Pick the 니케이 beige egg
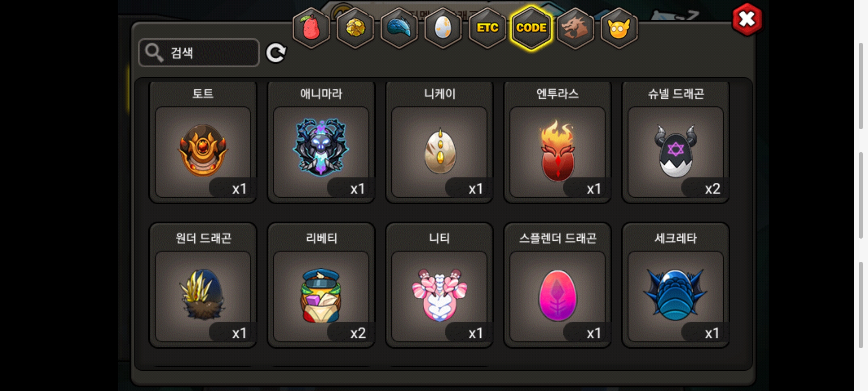The height and width of the screenshot is (391, 868). [439, 142]
